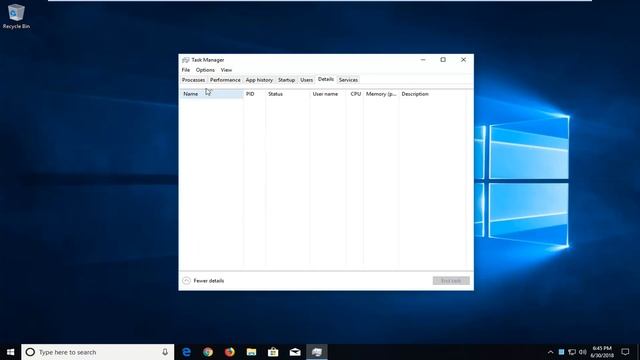Collapse view with Fewer details arrow icon
Screen dimensions: 640x360
(x=187, y=281)
